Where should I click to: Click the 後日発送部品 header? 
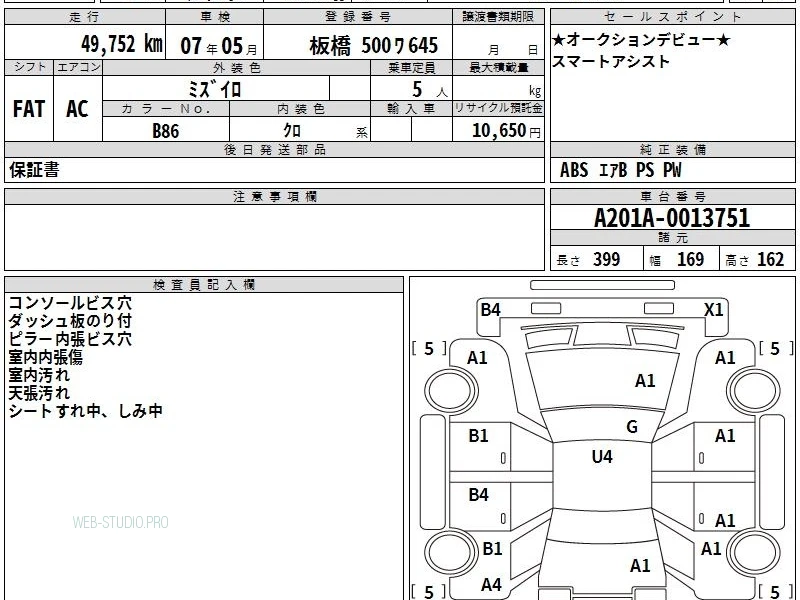tap(274, 150)
